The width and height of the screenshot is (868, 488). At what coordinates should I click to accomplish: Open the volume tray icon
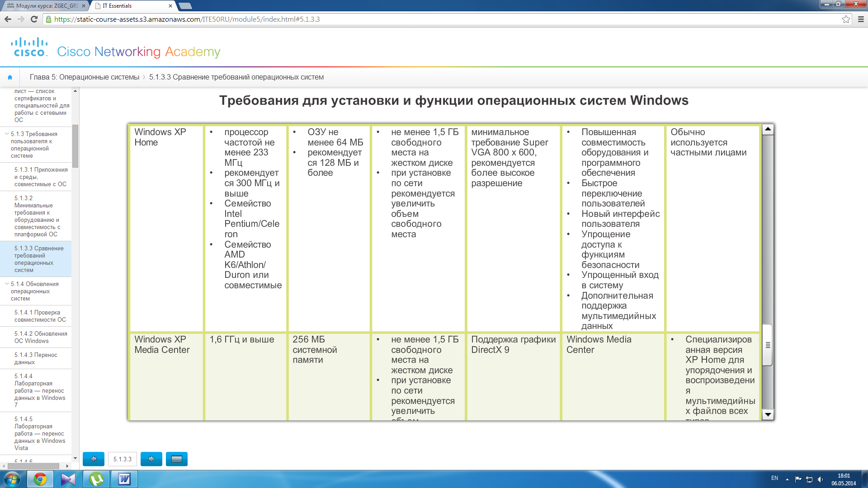tap(821, 479)
